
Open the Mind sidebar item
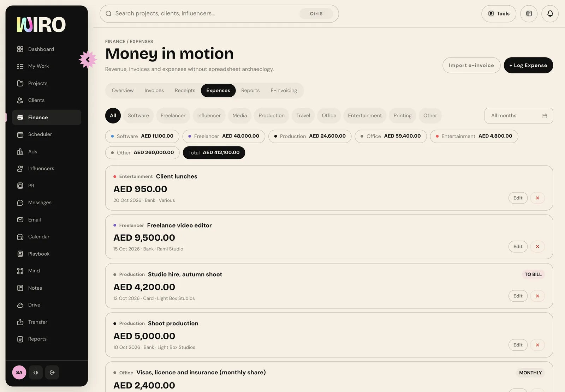[x=47, y=271]
